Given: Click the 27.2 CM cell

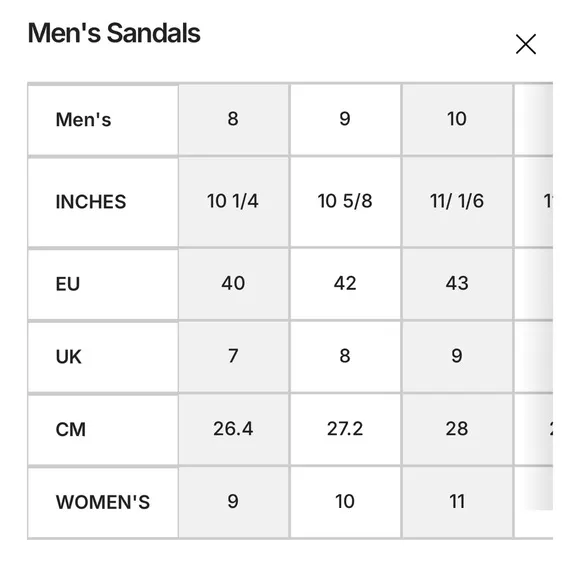Looking at the screenshot, I should 345,429.
